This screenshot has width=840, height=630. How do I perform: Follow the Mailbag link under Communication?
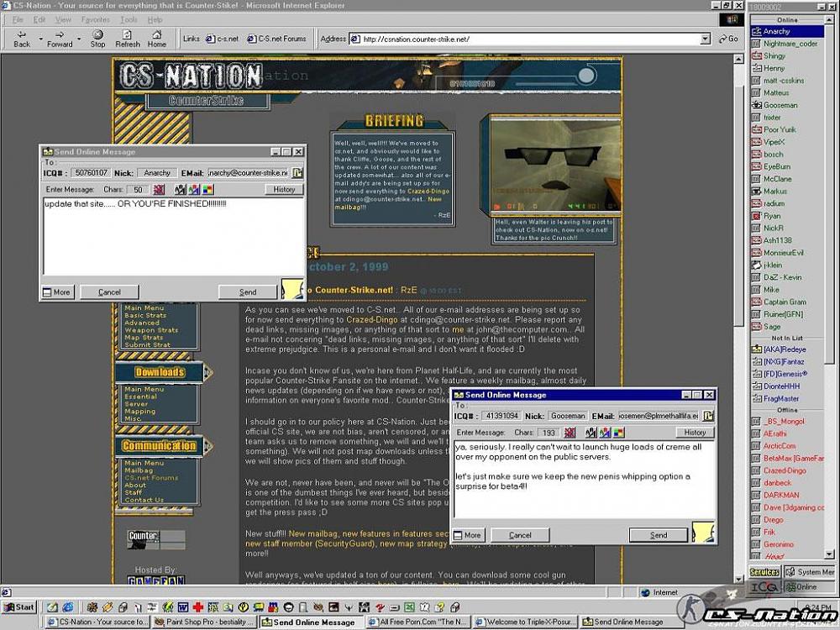click(x=139, y=470)
